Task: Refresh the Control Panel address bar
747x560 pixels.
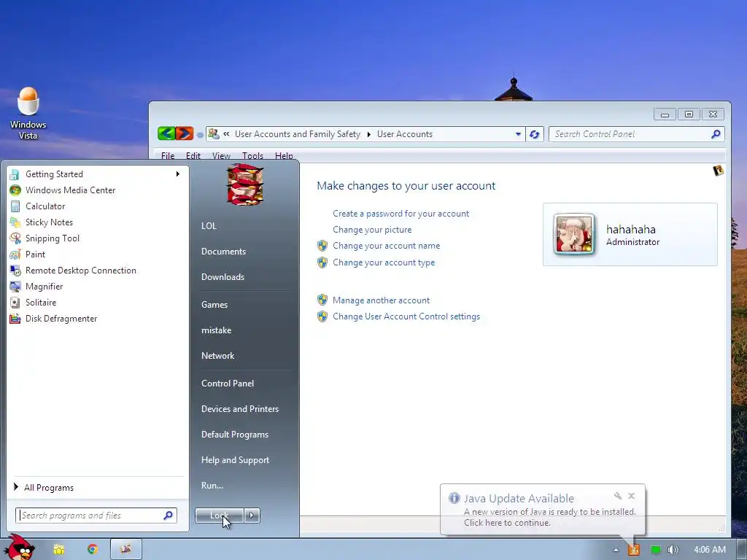Action: 535,134
